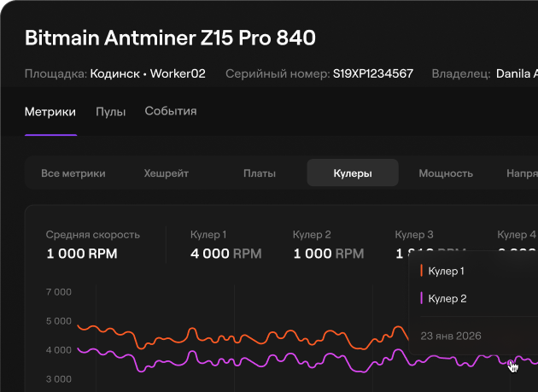The image size is (538, 392).
Task: Click the Владелец label
Action: tap(461, 73)
